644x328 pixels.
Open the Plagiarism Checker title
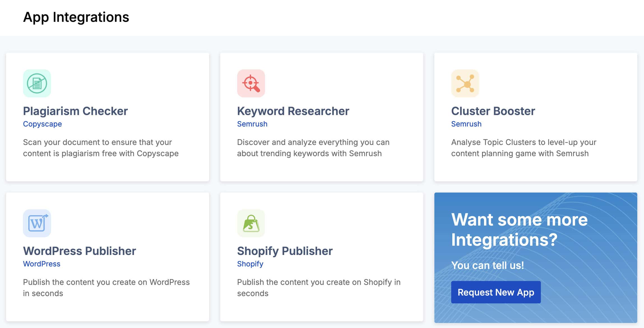pyautogui.click(x=75, y=111)
